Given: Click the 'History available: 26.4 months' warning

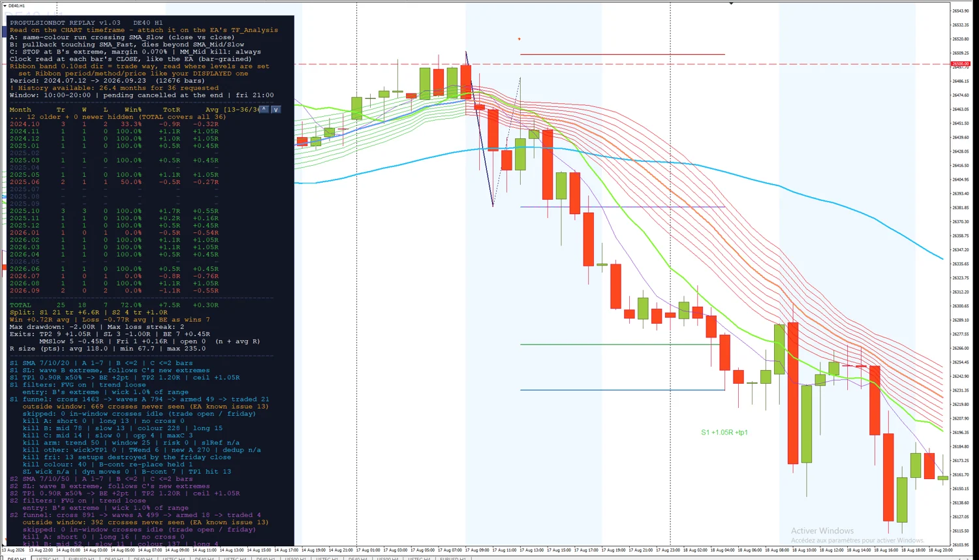Looking at the screenshot, I should [x=114, y=88].
